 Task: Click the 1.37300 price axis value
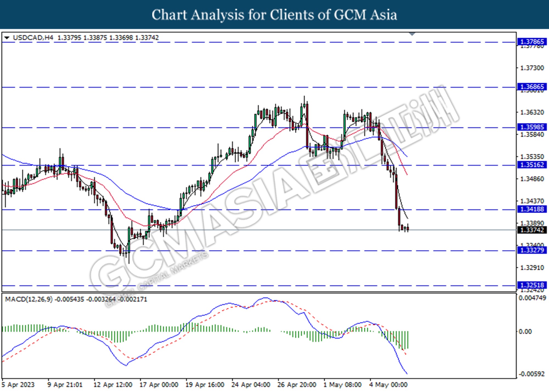pos(532,68)
